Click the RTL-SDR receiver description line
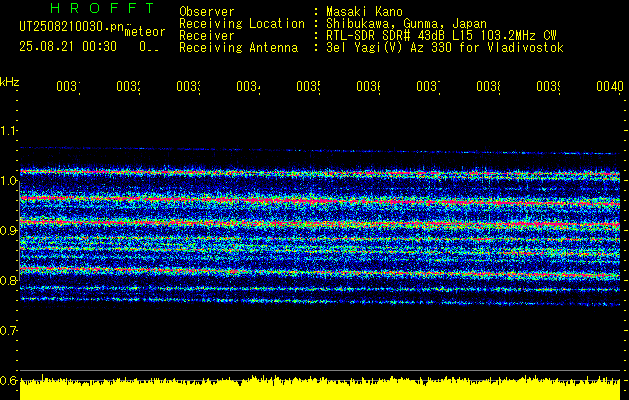629x400 pixels. 441,36
